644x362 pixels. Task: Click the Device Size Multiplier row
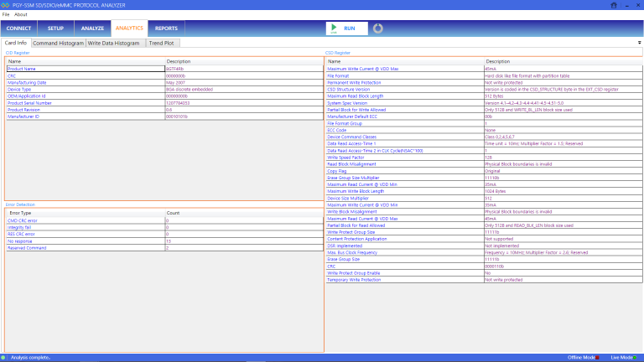click(x=484, y=199)
